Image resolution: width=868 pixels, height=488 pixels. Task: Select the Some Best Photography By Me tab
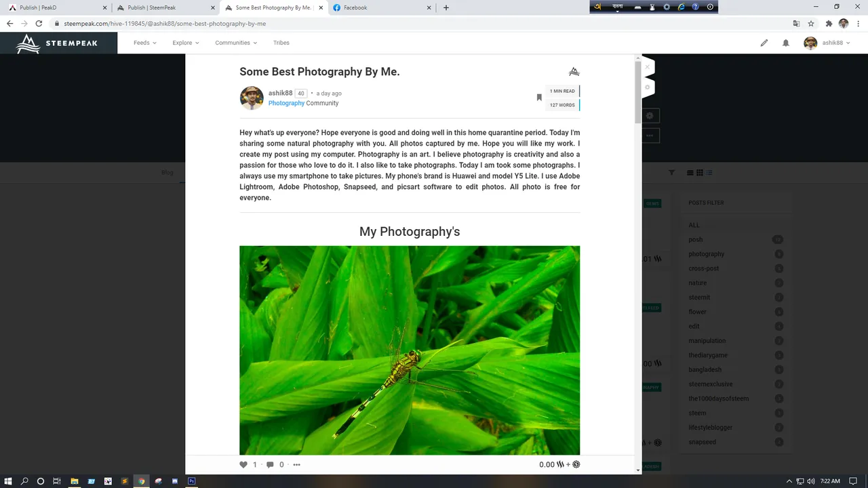pos(273,7)
